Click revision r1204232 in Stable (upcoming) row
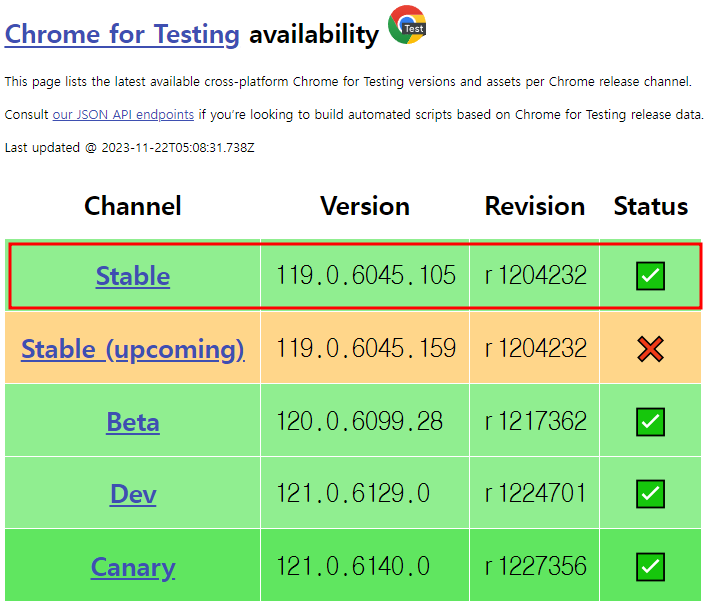Screen dimensions: 709x608 535,348
